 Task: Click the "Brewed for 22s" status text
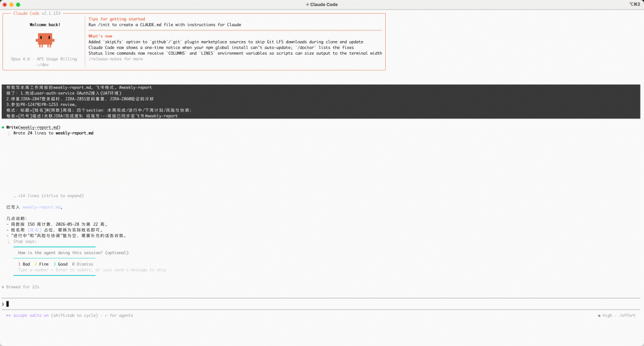[x=23, y=287]
